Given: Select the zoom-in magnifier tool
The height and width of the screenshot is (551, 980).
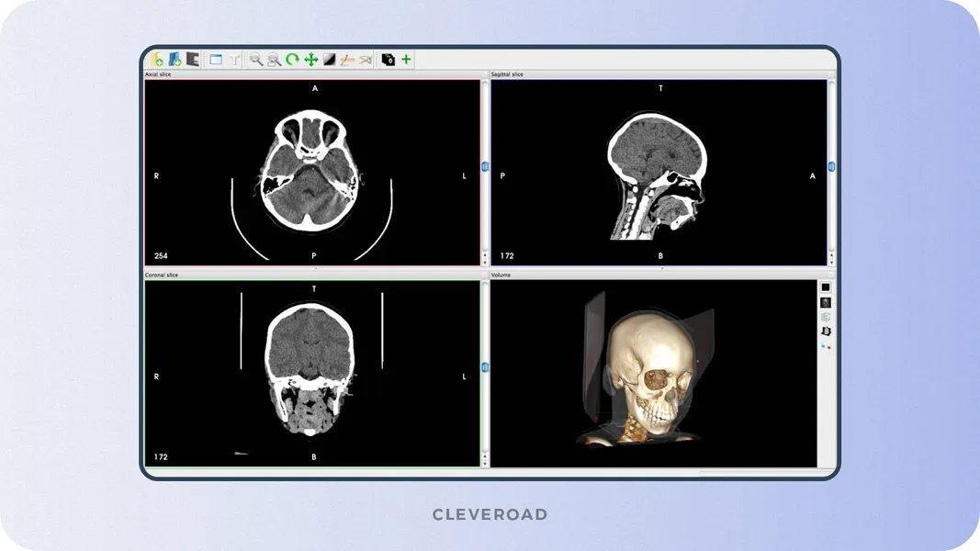Looking at the screenshot, I should (x=256, y=60).
